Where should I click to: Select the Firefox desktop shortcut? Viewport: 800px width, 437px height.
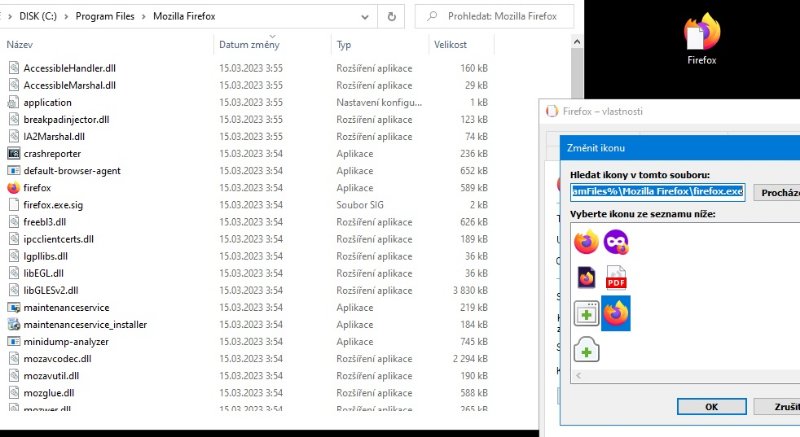click(702, 39)
